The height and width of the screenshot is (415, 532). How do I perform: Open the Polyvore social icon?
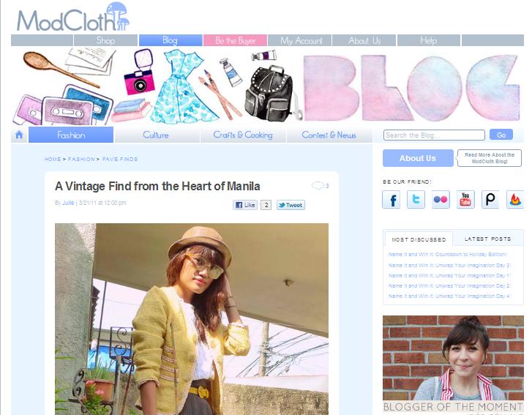490,200
